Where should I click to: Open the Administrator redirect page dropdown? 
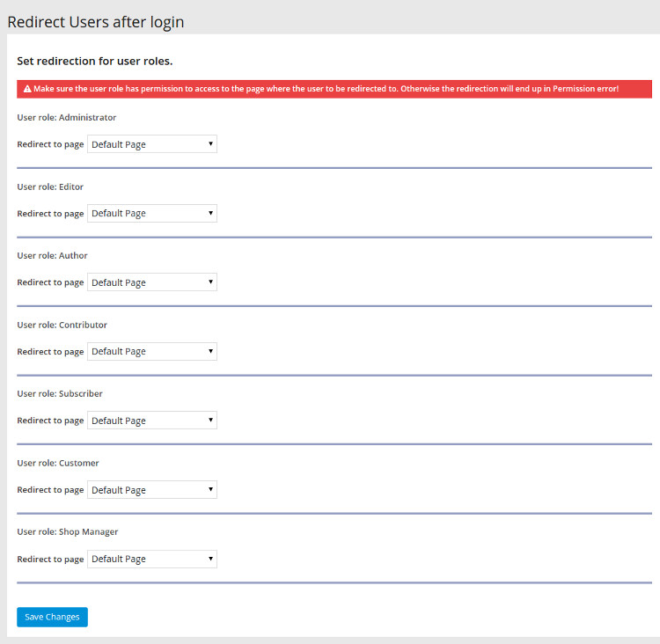point(152,144)
